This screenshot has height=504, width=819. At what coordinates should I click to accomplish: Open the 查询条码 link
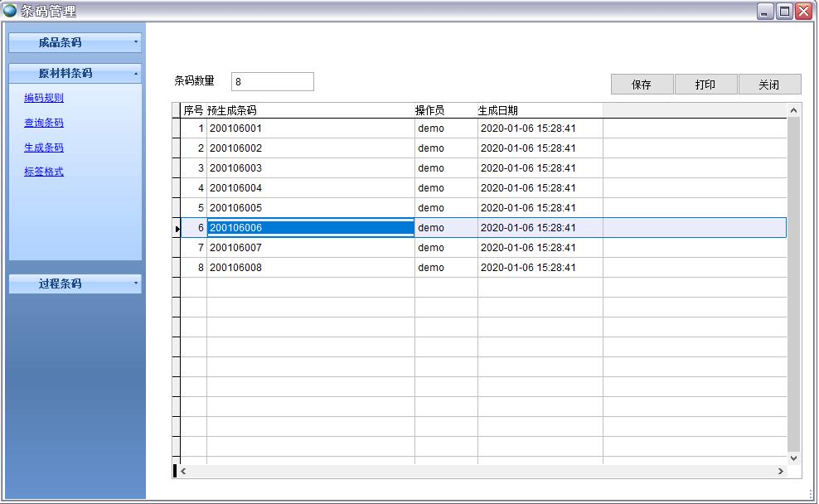[x=44, y=123]
